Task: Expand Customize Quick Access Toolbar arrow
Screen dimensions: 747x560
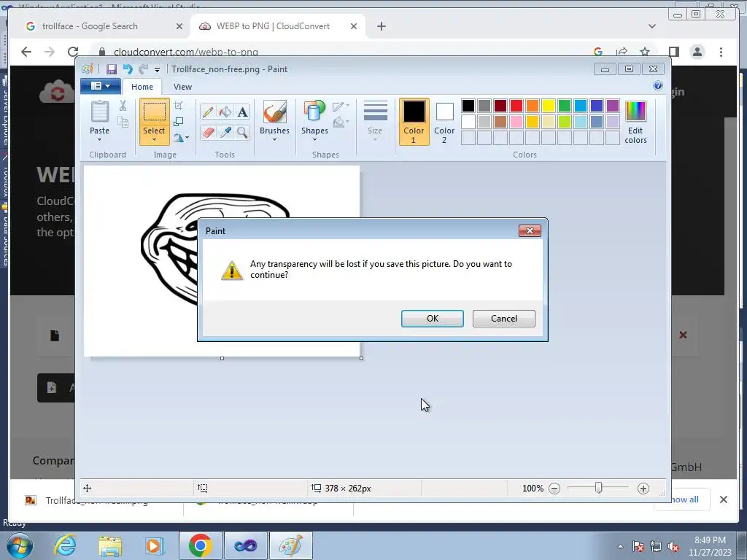Action: (157, 70)
